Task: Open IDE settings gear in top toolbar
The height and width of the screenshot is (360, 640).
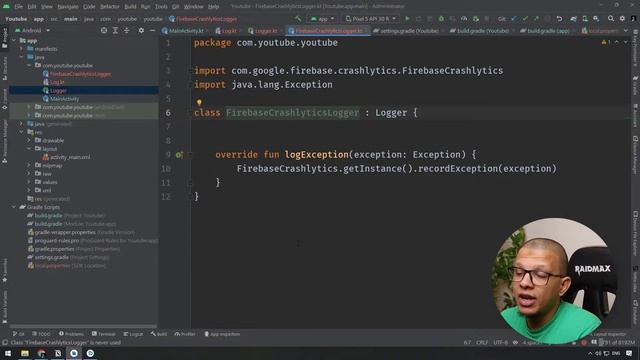Action: [622, 19]
